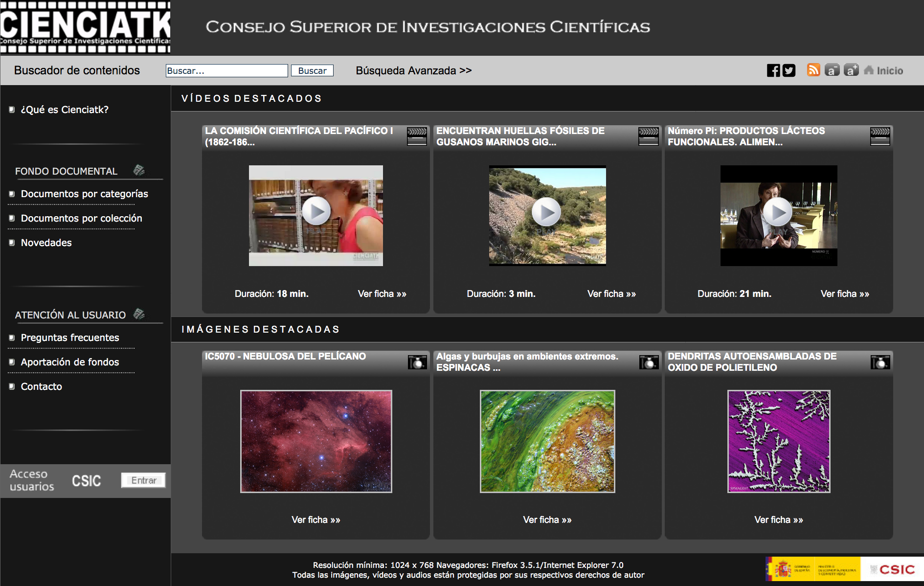Screen dimensions: 924x586
Task: Click the clapperboard icon on Comisión Científica del Pacífico card
Action: (417, 136)
